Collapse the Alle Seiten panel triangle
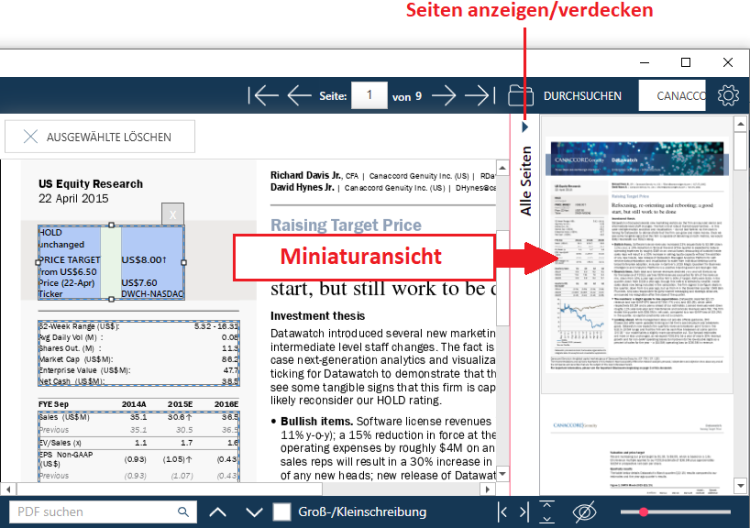 525,127
